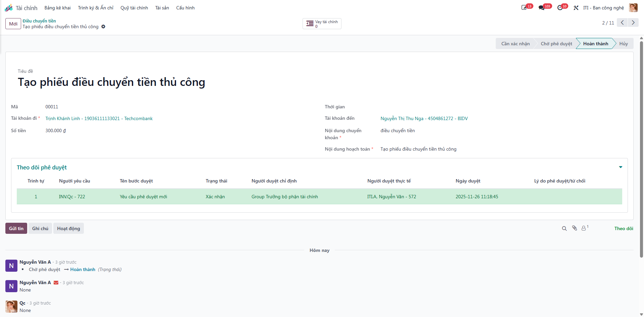Open the Tài chính app home icon
644x317 pixels.
coord(9,8)
